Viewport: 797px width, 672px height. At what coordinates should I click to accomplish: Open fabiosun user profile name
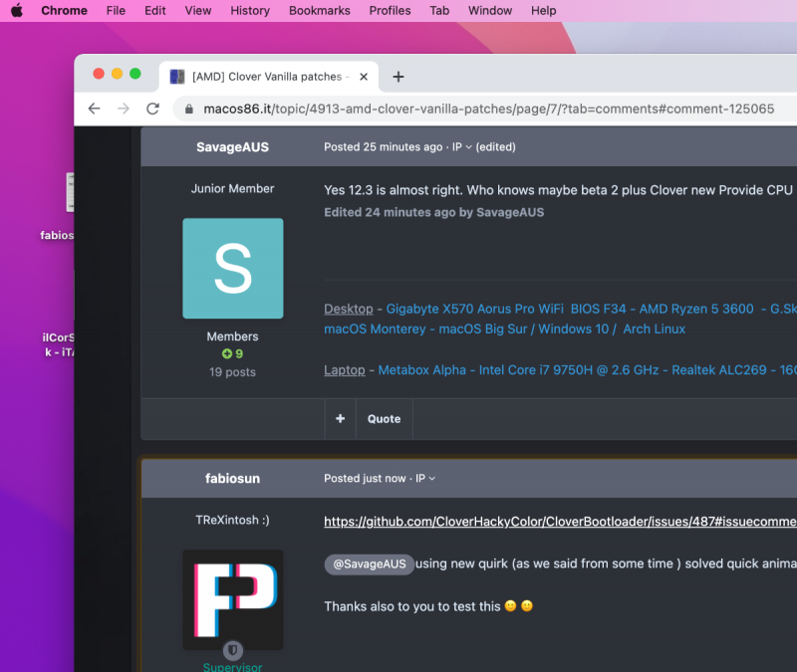pyautogui.click(x=233, y=479)
